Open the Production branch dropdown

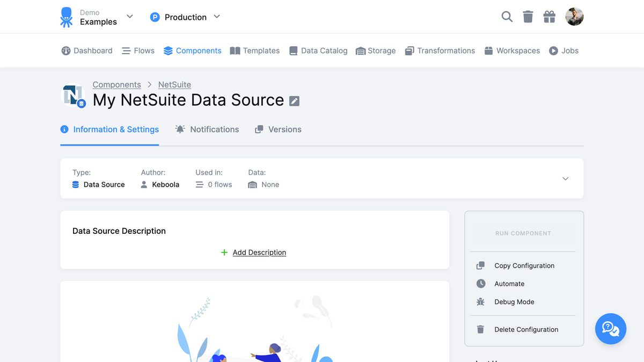pos(185,17)
